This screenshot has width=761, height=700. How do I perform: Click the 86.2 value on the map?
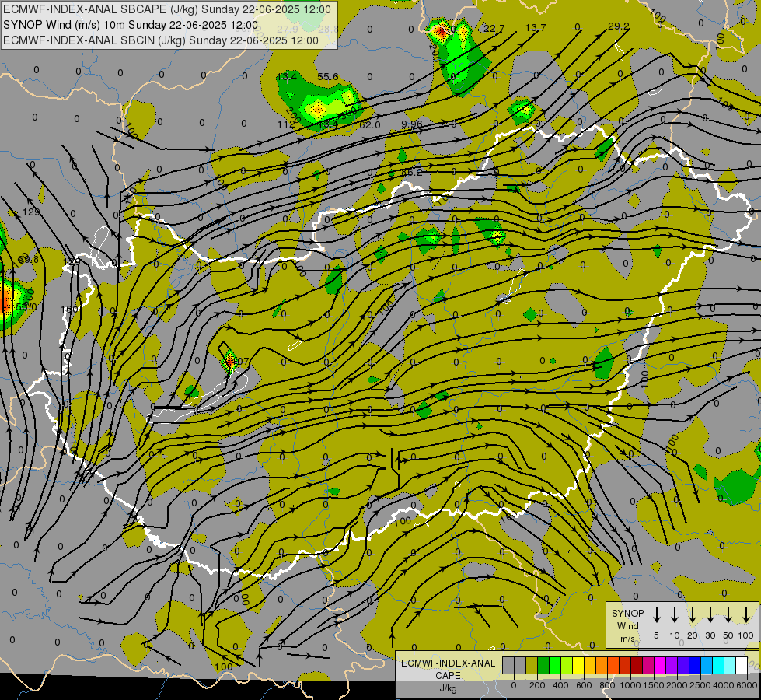coord(412,172)
